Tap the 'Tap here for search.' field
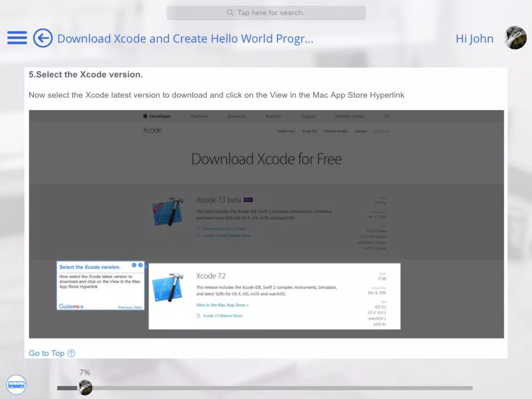The width and height of the screenshot is (532, 399). click(x=266, y=13)
